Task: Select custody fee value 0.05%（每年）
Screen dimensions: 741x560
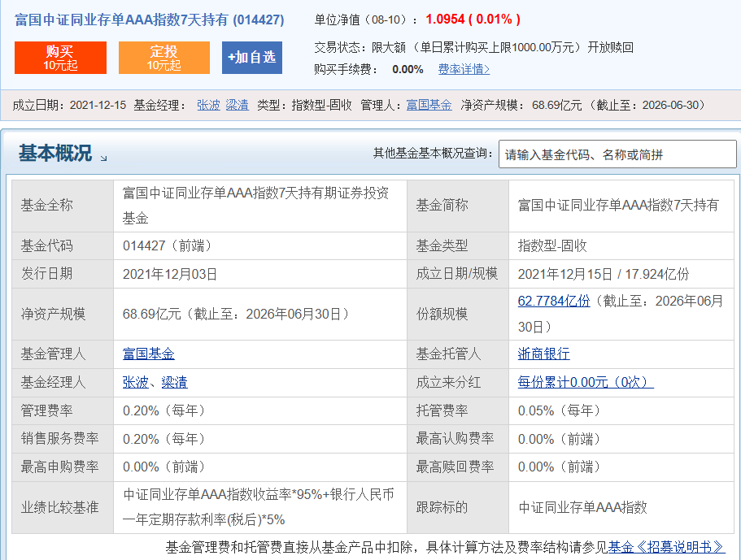Action: (559, 410)
